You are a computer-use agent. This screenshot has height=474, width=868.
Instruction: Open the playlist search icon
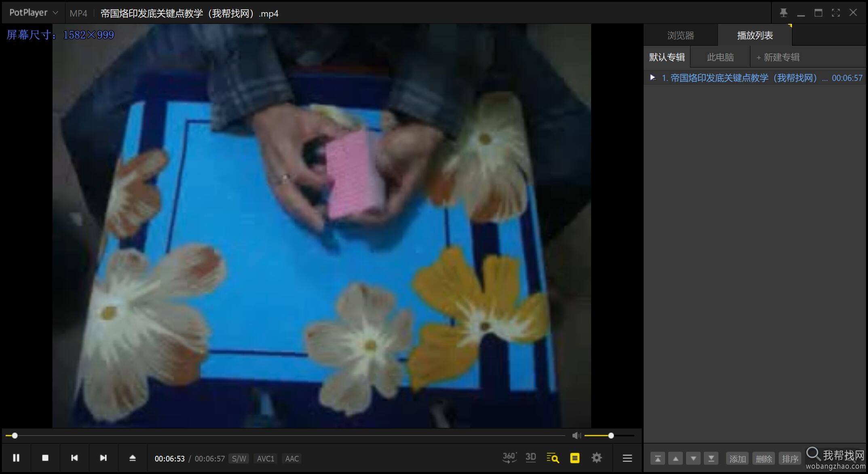(x=553, y=458)
